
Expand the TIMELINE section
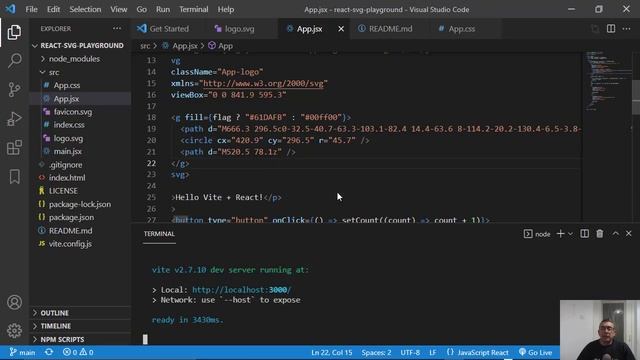click(x=56, y=326)
